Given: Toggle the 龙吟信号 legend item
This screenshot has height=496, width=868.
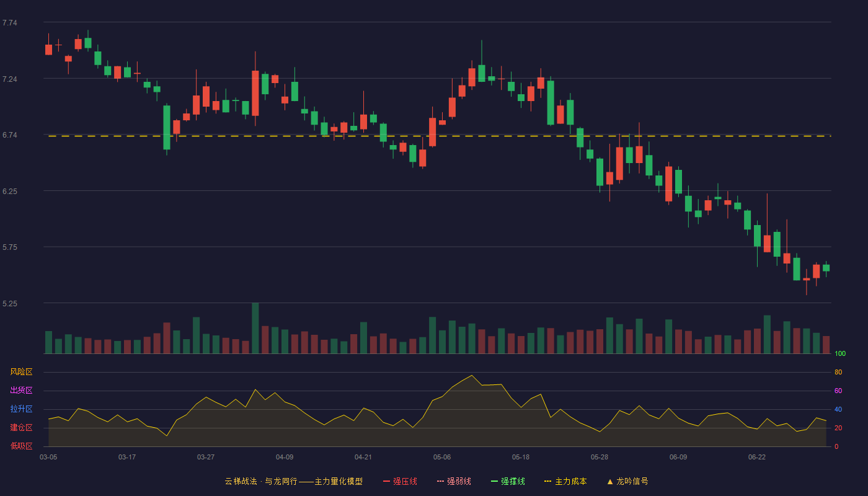Looking at the screenshot, I should pyautogui.click(x=627, y=481).
